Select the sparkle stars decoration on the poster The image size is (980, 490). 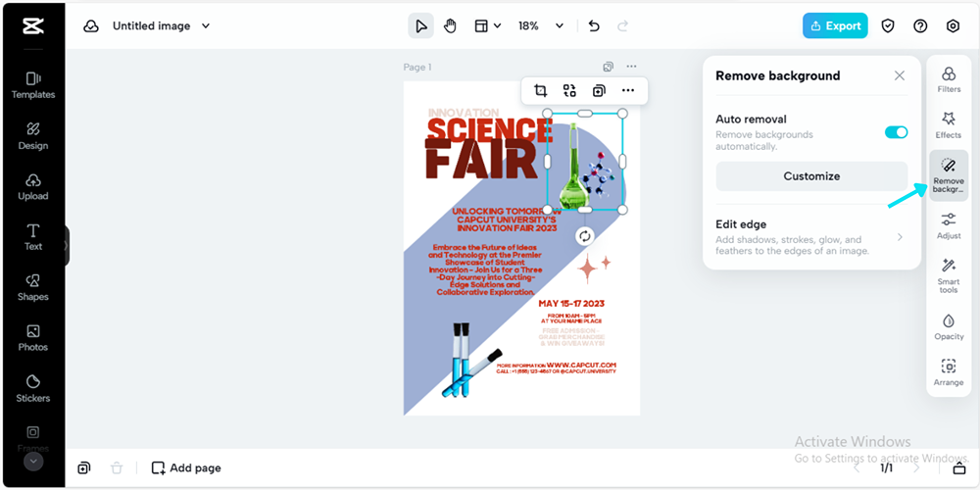(593, 269)
